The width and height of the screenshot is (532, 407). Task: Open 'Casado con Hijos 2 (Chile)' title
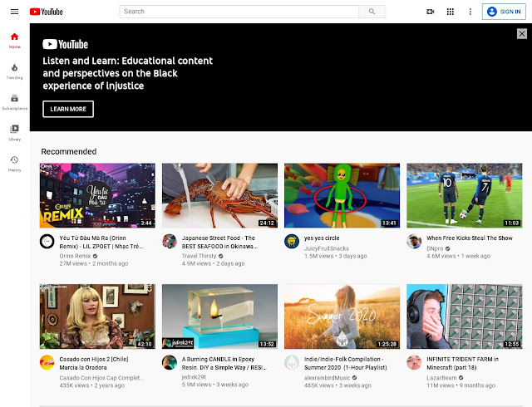coord(94,363)
